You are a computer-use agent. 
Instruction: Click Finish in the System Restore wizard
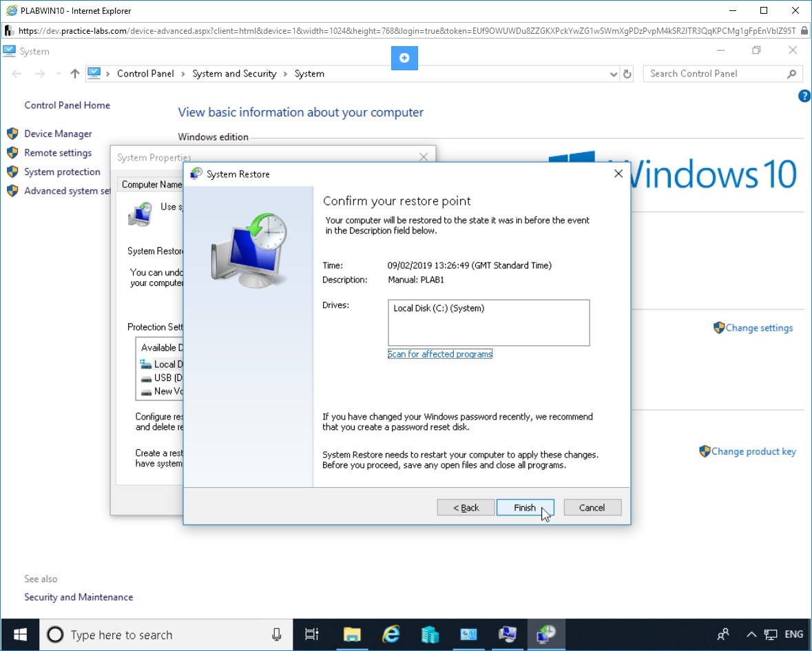(x=525, y=508)
